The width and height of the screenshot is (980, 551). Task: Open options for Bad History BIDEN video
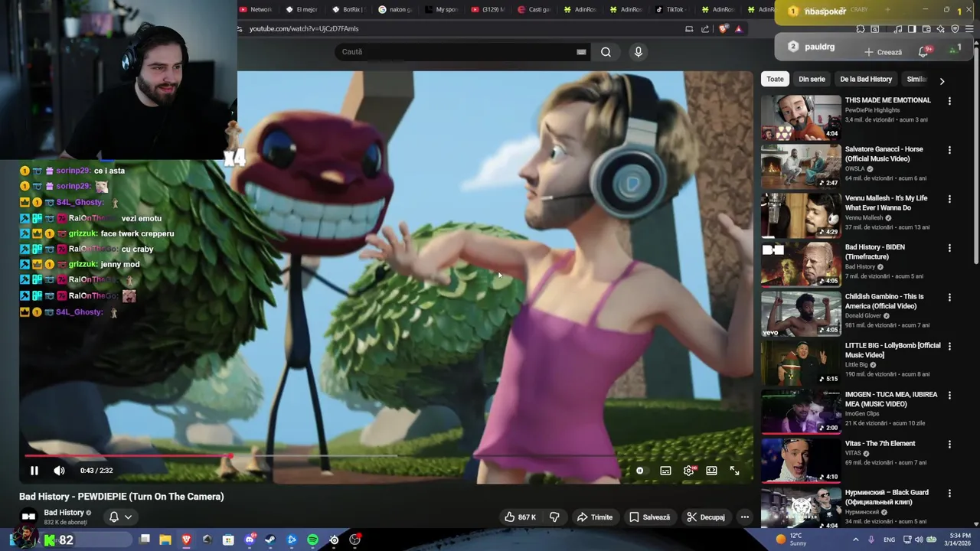[949, 248]
